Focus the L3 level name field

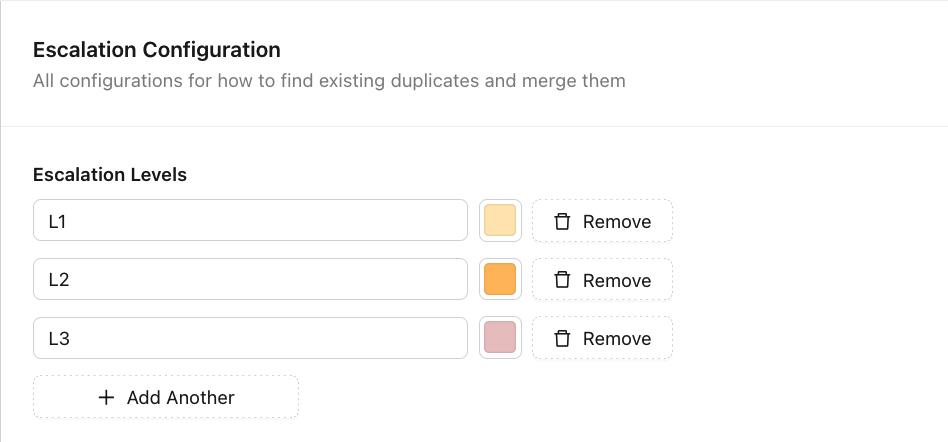[250, 339]
